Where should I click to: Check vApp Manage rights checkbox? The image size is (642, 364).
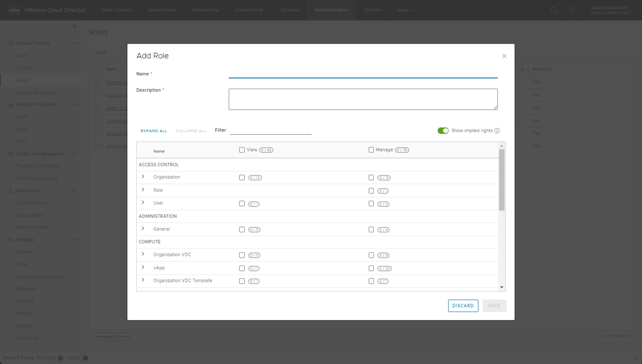[x=371, y=268]
